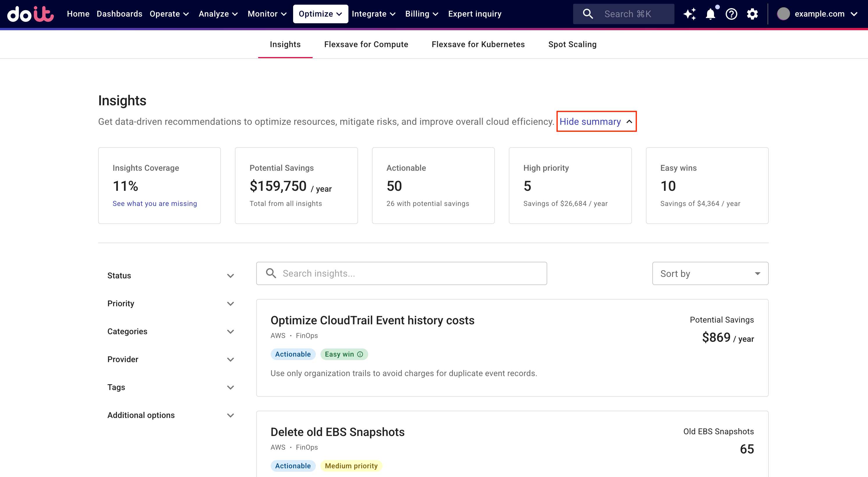Image resolution: width=868 pixels, height=477 pixels.
Task: Click See what you are missing link
Action: point(155,203)
